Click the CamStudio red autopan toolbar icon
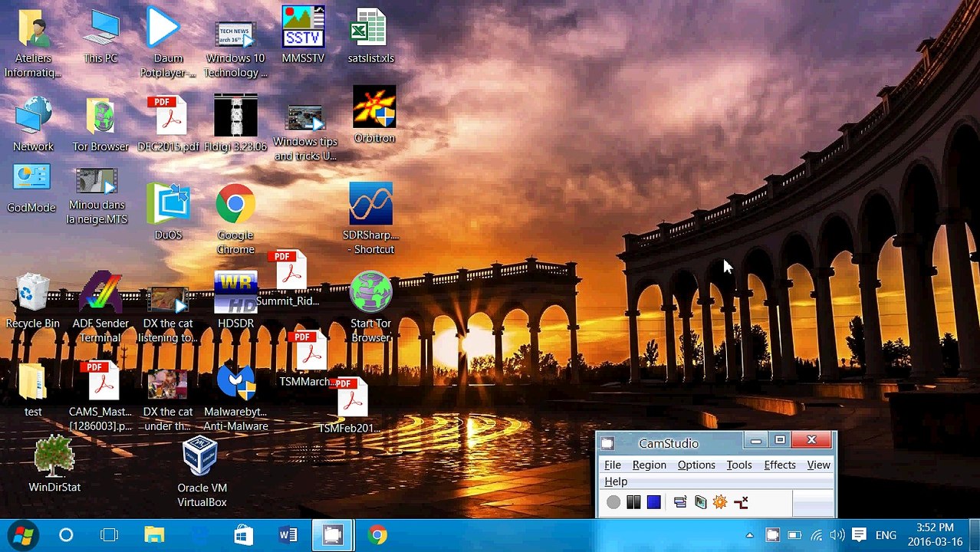 click(741, 502)
